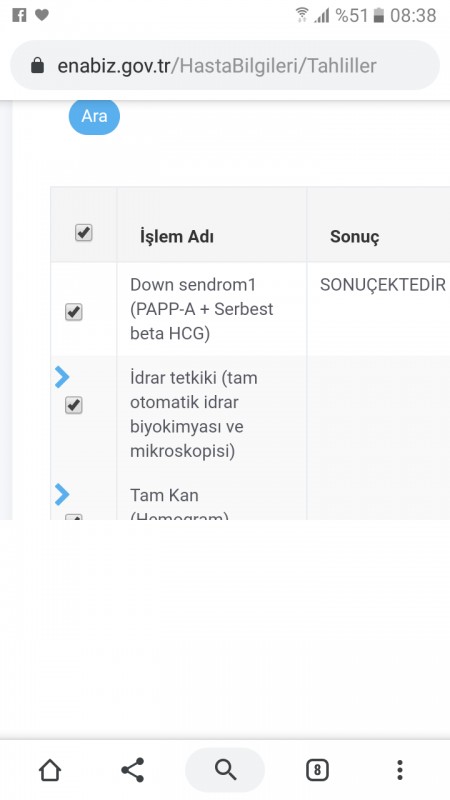Toggle the select-all checkbox in table header
This screenshot has height=800, width=450.
coord(84,233)
